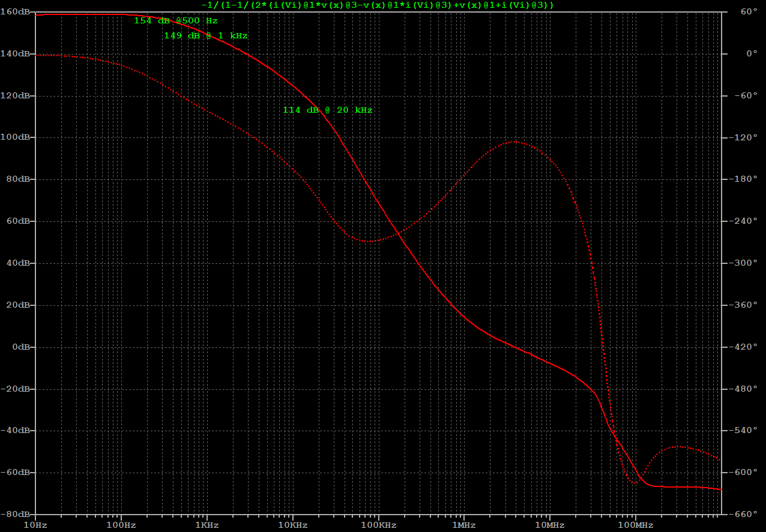
Task: Click the 60° phase axis label
Action: coord(749,12)
